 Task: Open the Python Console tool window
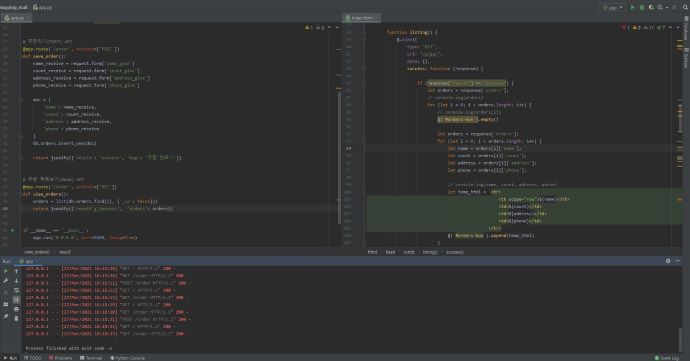tap(128, 358)
